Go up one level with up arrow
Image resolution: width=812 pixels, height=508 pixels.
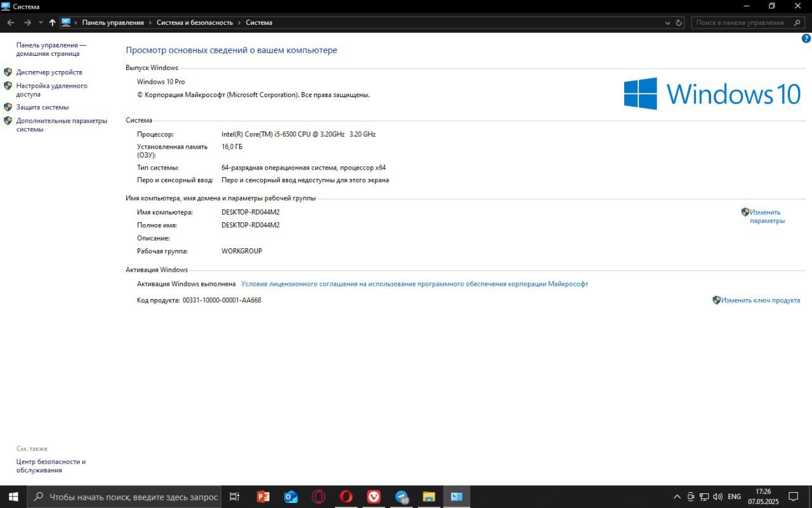pos(52,22)
